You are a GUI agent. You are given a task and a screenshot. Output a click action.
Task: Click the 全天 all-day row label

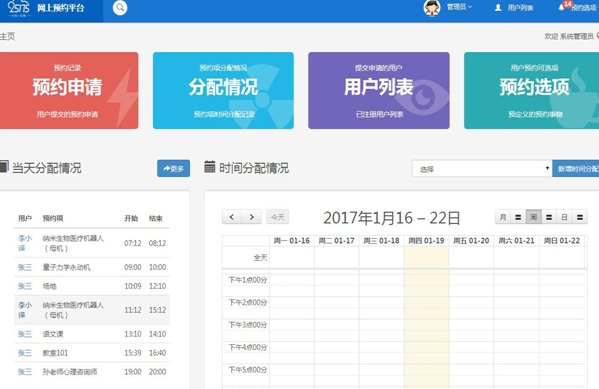click(261, 258)
